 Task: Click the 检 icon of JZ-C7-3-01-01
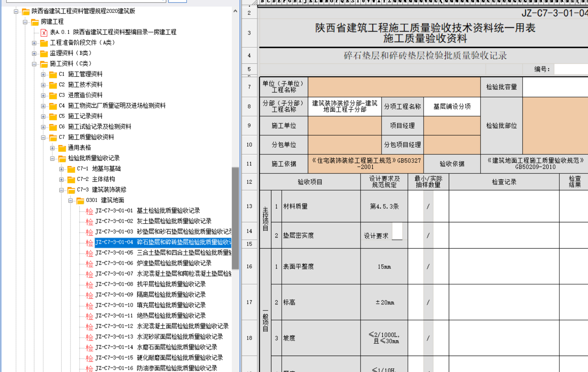pos(89,211)
